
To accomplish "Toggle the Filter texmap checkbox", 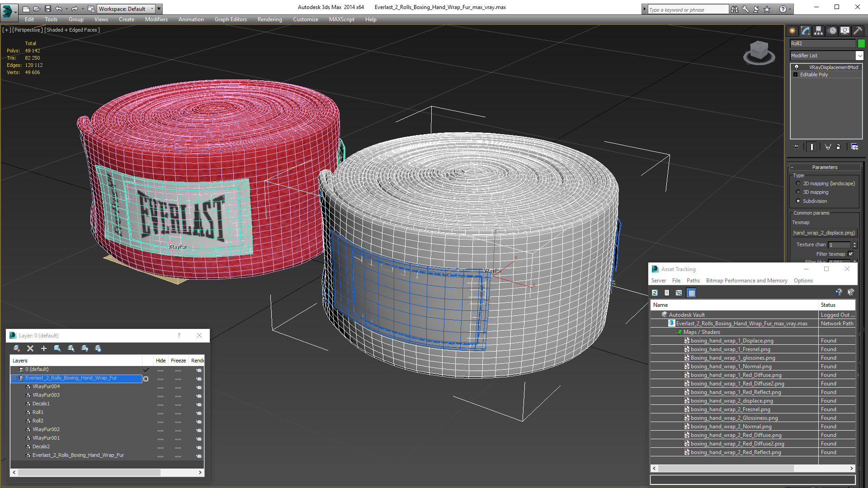I will coord(850,254).
